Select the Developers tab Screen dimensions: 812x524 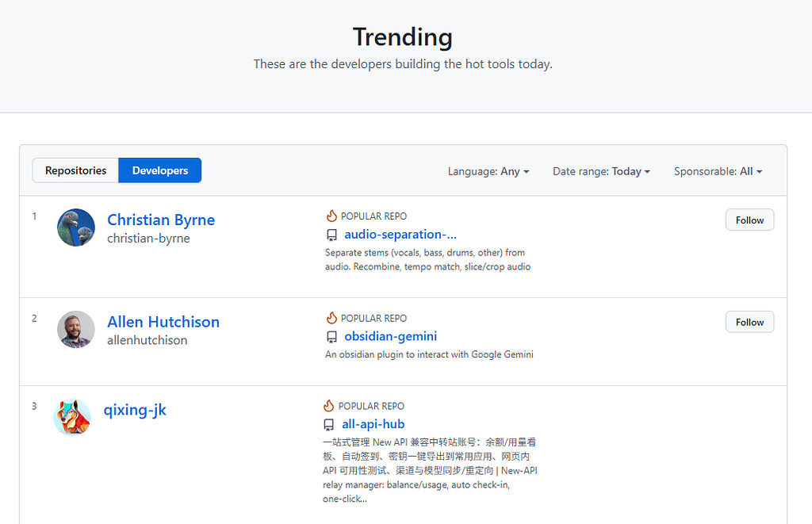tap(160, 170)
